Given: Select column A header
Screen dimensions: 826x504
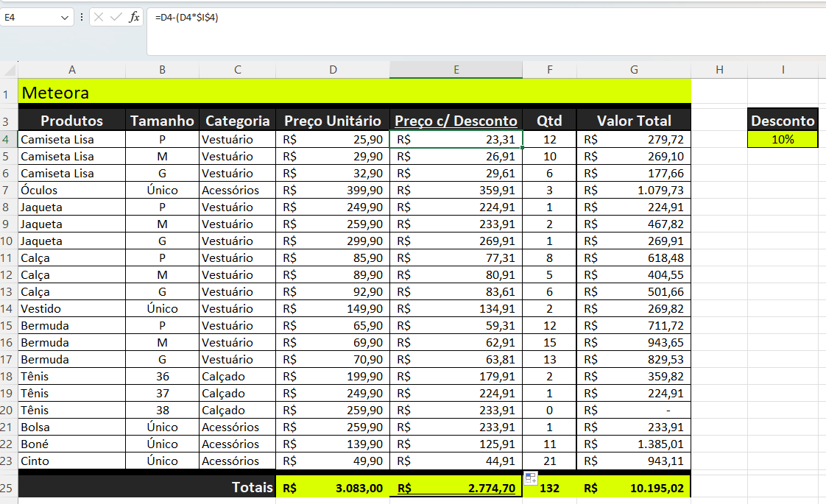Looking at the screenshot, I should [71, 69].
